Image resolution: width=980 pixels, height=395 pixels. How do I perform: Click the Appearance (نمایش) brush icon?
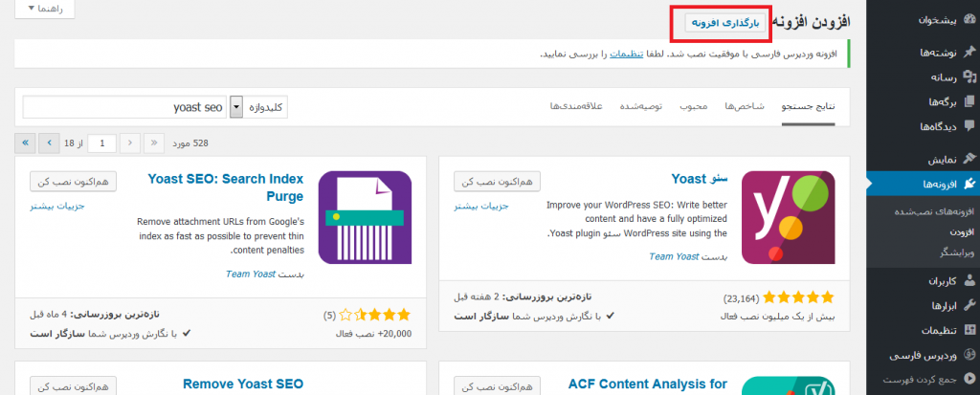tap(970, 160)
